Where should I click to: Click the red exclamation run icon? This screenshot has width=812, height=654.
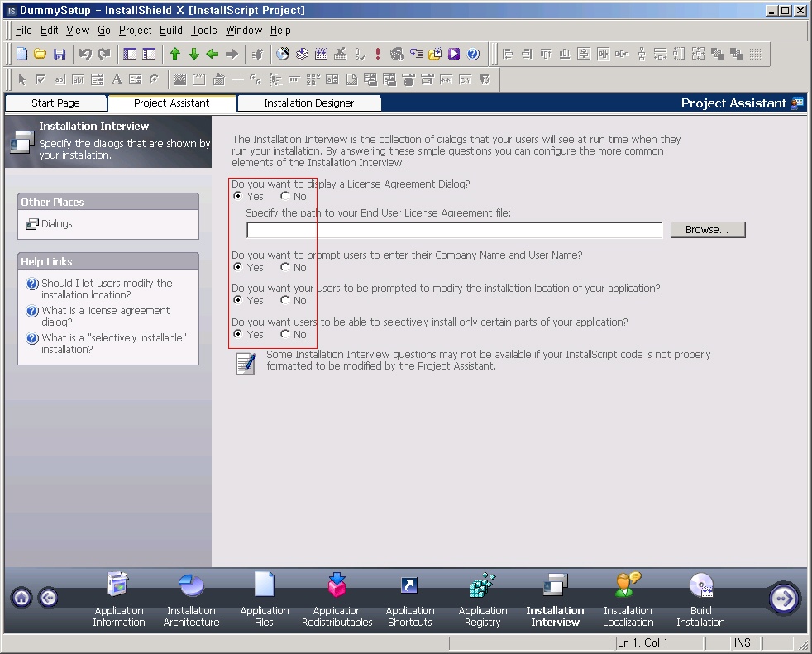(x=378, y=54)
